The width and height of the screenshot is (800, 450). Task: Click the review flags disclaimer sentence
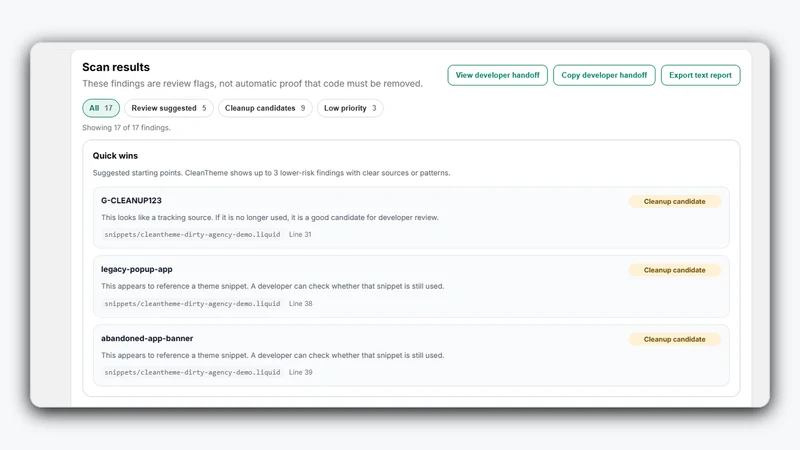253,84
